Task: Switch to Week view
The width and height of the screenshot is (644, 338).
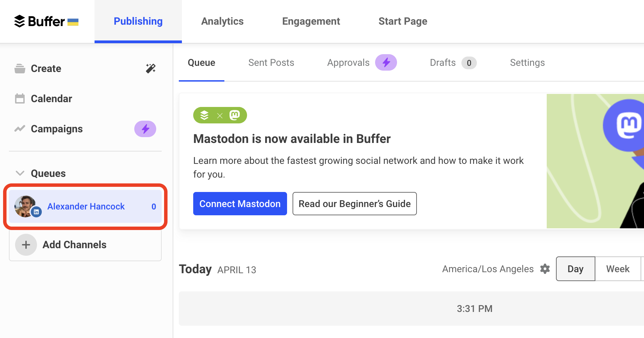Action: [x=618, y=269]
